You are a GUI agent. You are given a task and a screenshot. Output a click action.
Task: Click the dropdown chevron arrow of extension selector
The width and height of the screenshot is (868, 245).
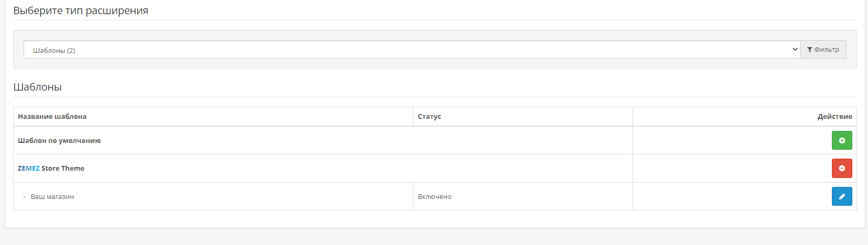[795, 50]
